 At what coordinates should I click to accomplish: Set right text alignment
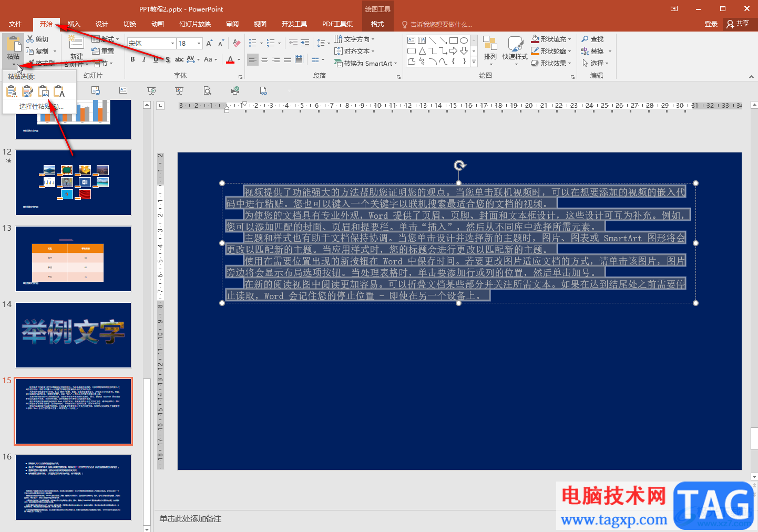click(x=276, y=59)
